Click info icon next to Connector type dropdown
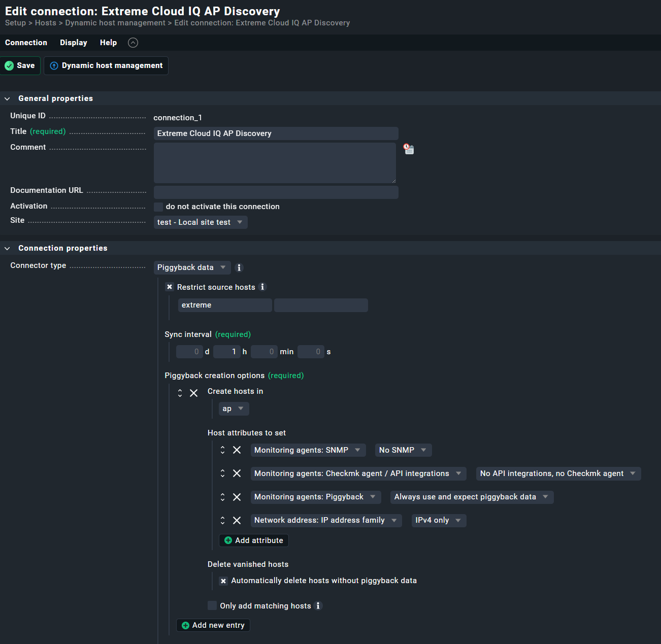661x644 pixels. pyautogui.click(x=239, y=267)
